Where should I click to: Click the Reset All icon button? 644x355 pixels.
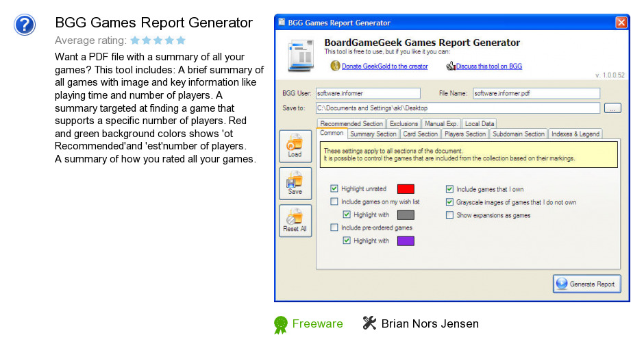coord(295,221)
